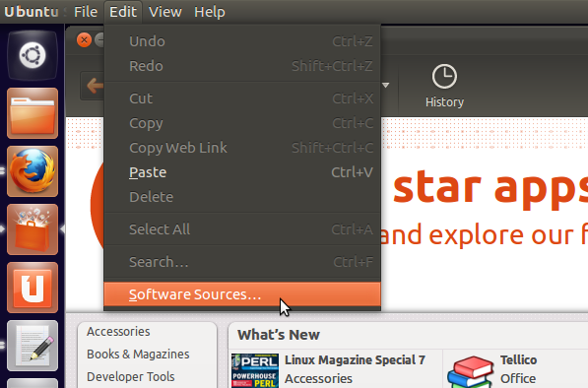Screen dimensions: 588x388
Task: Open Linux Magazine Perl cover thumbnail
Action: (255, 370)
